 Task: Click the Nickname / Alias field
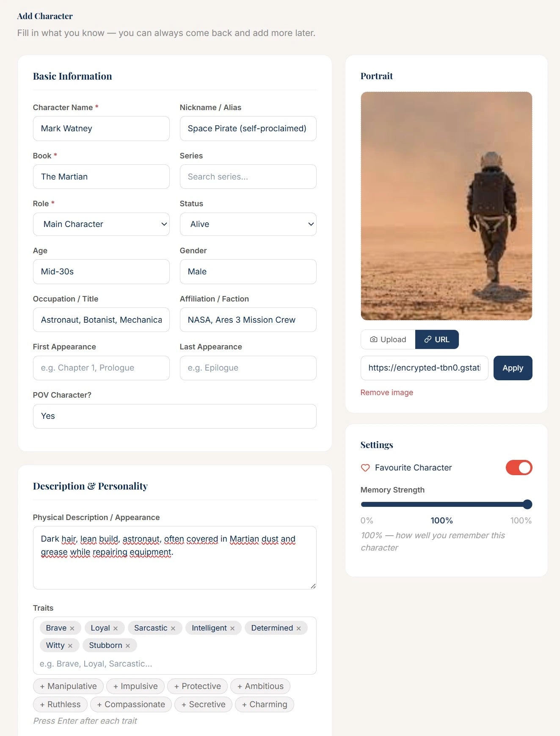click(248, 128)
